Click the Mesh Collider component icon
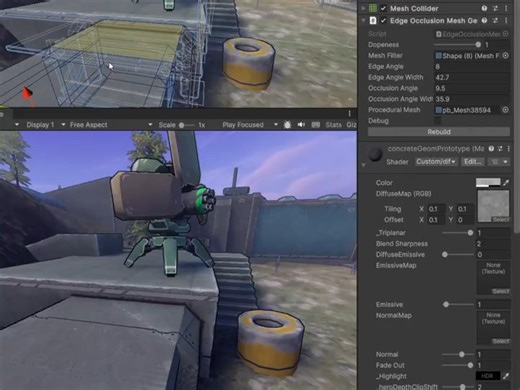 373,8
